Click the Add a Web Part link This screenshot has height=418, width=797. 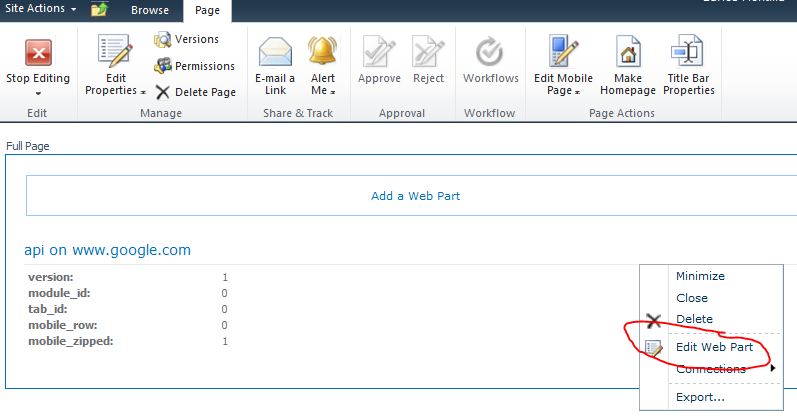415,196
